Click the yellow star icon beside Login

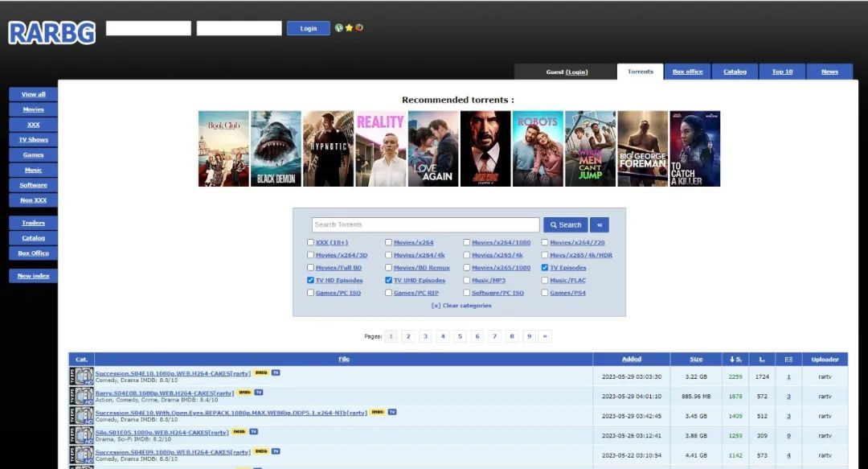click(349, 27)
